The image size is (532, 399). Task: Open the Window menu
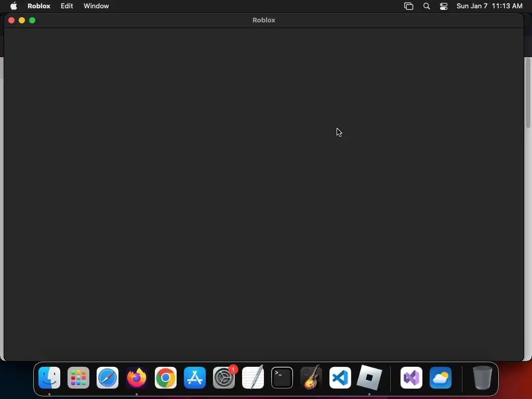point(96,6)
